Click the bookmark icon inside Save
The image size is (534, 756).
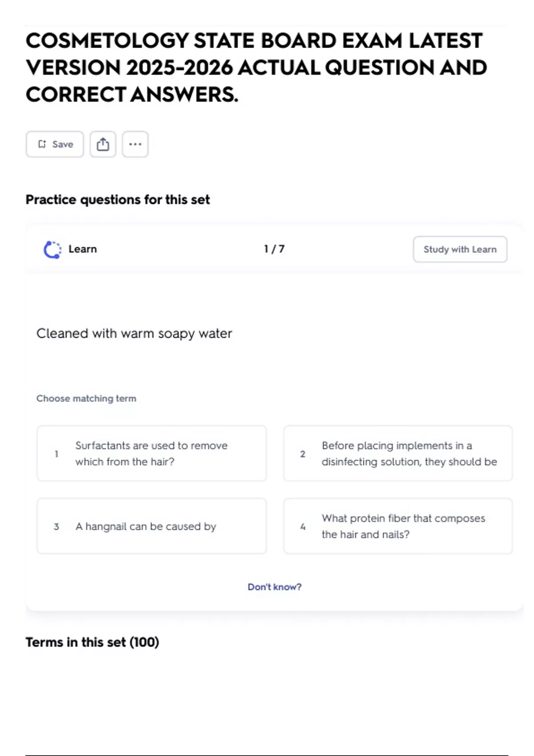(x=42, y=144)
